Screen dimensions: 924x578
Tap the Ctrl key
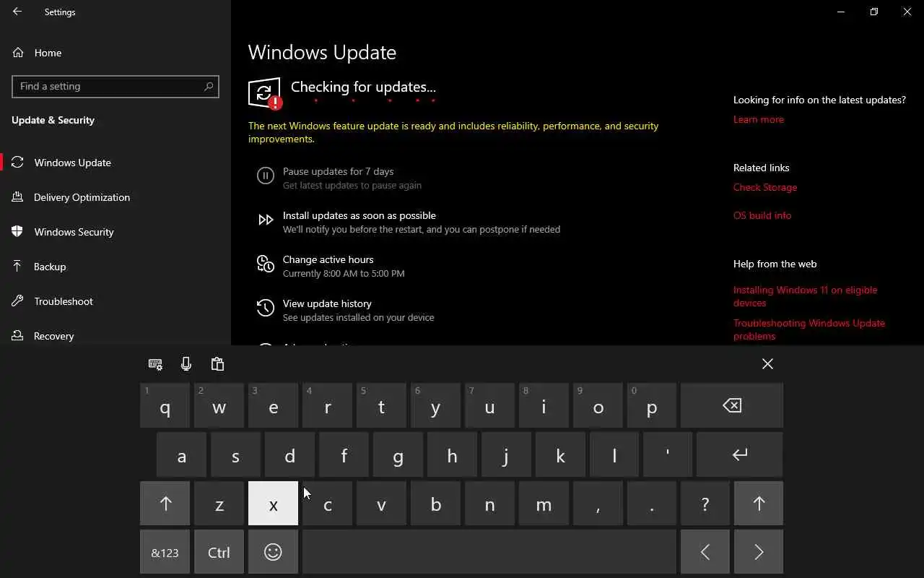point(219,552)
